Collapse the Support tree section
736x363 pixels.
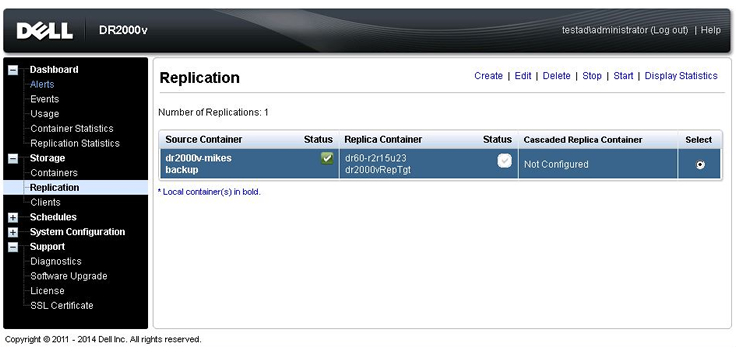click(x=13, y=247)
